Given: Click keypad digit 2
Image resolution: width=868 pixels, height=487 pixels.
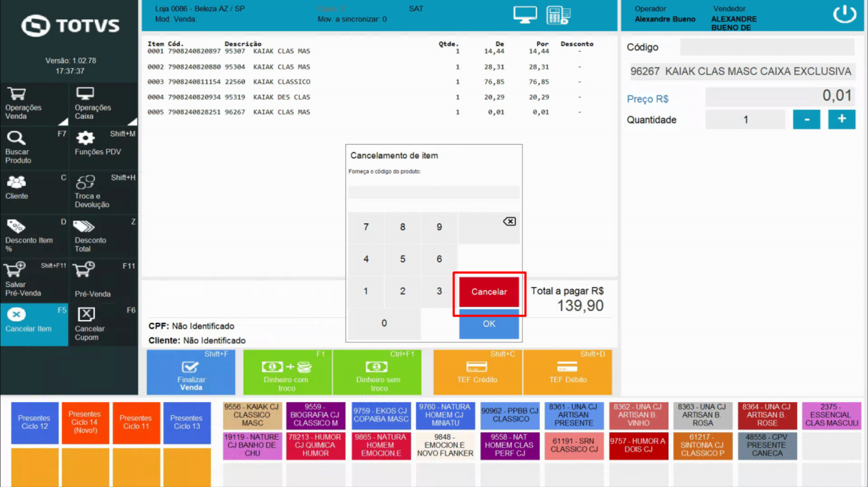Looking at the screenshot, I should click(403, 291).
